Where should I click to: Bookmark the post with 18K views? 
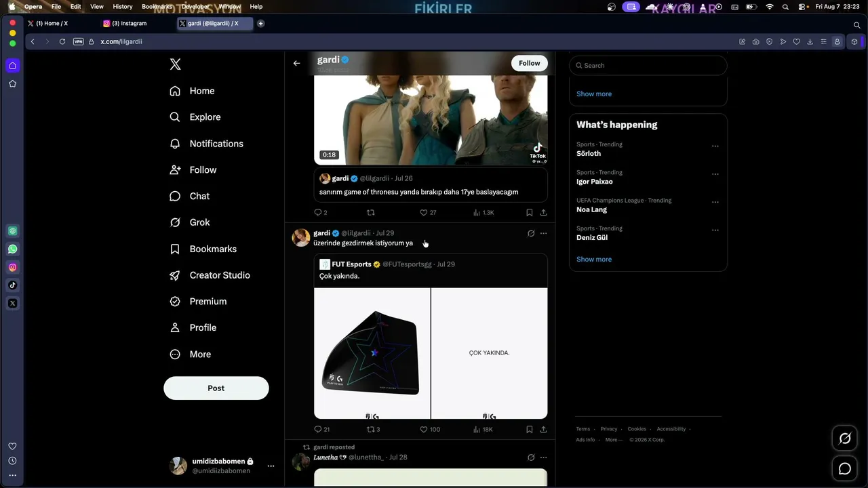529,429
